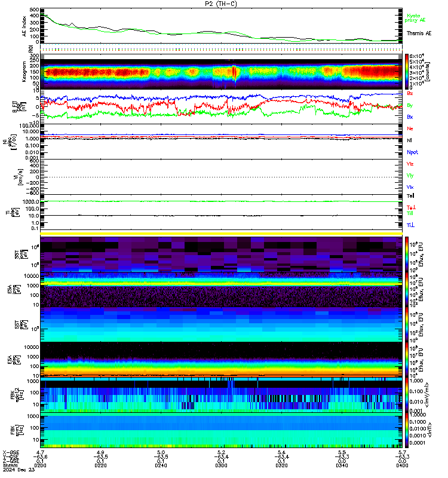This screenshot has height=478, width=448.
Task: Click the green By legend label
Action: [410, 106]
